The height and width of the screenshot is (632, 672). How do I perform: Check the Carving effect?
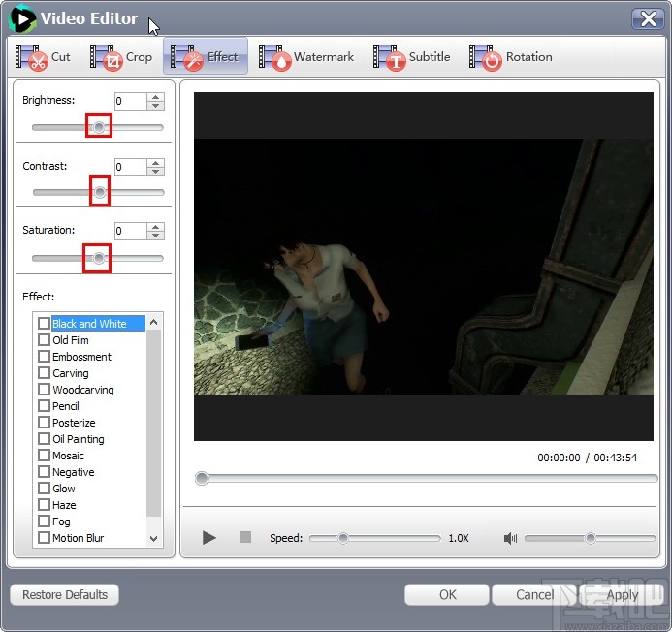click(x=44, y=373)
